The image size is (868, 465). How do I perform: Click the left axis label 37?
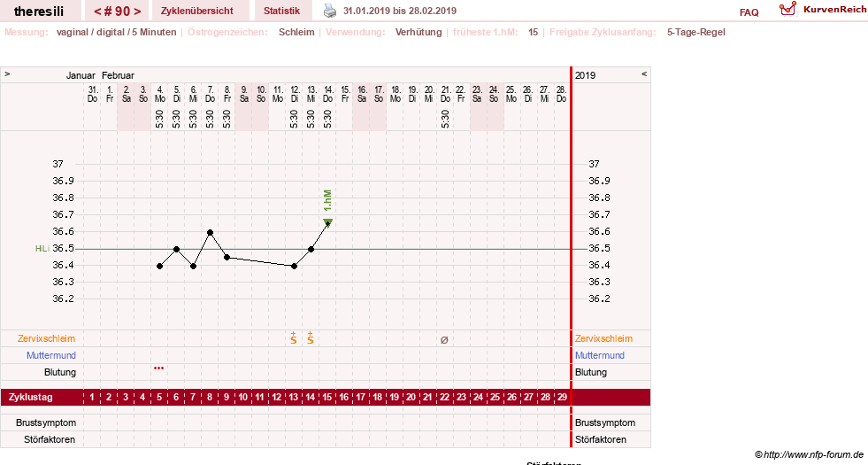point(58,164)
